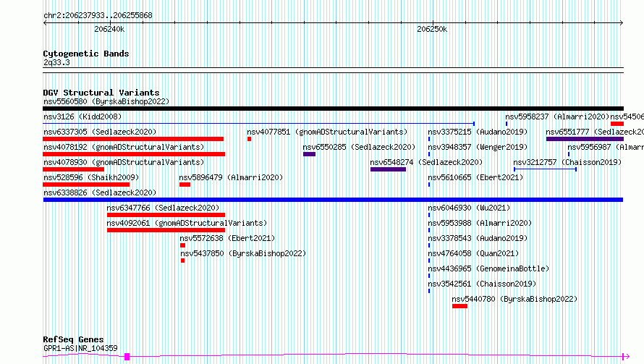Open nsv3375215 (Audano2019) label
644x364 pixels.
click(x=478, y=132)
